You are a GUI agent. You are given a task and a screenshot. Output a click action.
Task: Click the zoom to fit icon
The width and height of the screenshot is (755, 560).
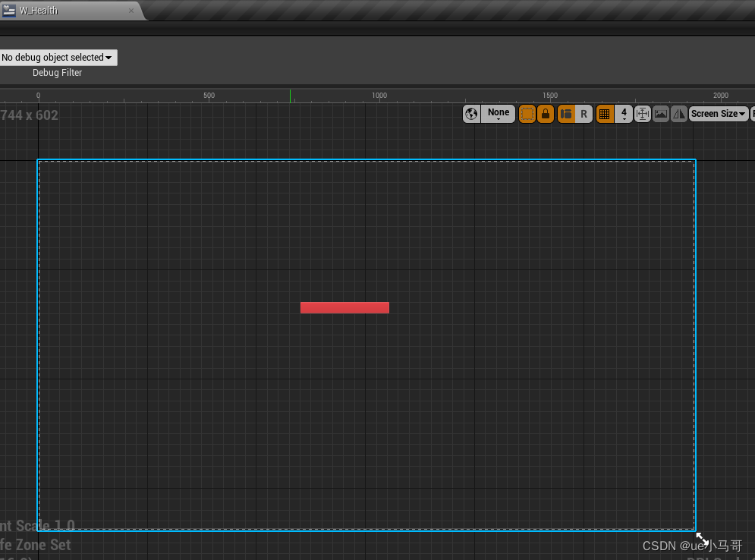click(643, 114)
